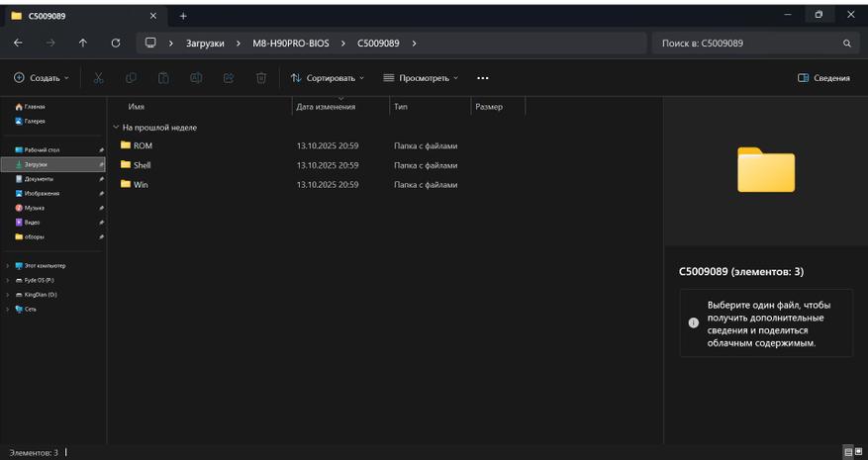Refresh the current folder view
Viewport: 868px width, 460px height.
[x=116, y=44]
